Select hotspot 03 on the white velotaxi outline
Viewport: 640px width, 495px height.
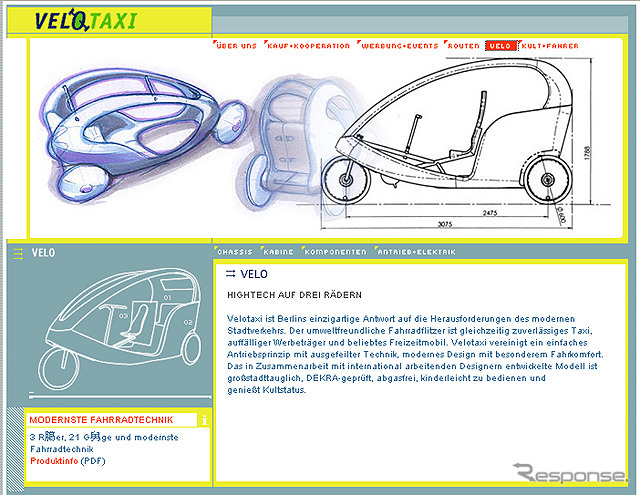(x=123, y=315)
